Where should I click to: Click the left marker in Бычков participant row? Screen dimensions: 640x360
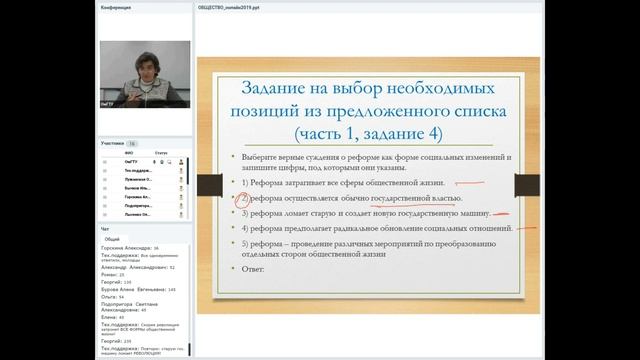(105, 189)
